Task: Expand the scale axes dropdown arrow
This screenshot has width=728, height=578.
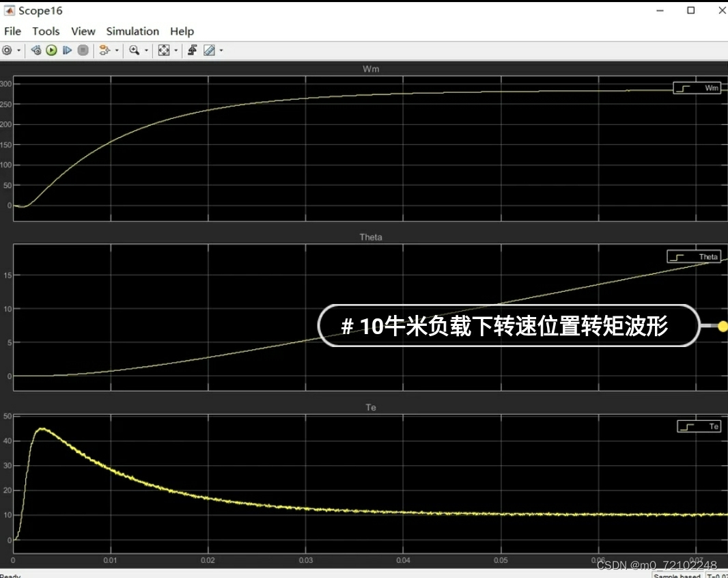Action: tap(176, 50)
